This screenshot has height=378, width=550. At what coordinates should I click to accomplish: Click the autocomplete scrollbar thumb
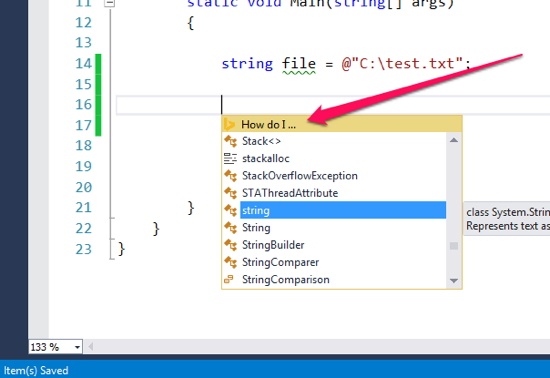pos(454,246)
